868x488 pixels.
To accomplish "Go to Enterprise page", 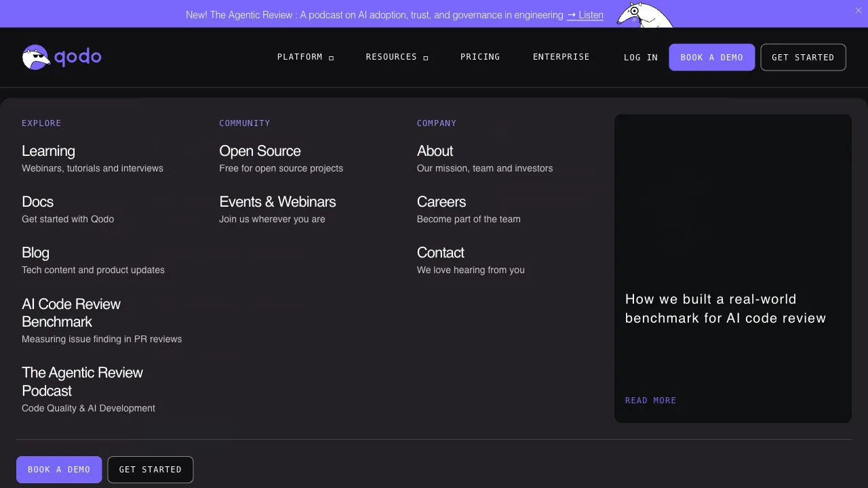I will [561, 57].
